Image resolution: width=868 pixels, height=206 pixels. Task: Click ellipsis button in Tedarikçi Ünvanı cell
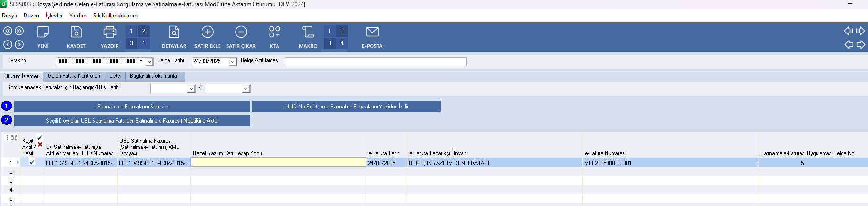coord(580,163)
